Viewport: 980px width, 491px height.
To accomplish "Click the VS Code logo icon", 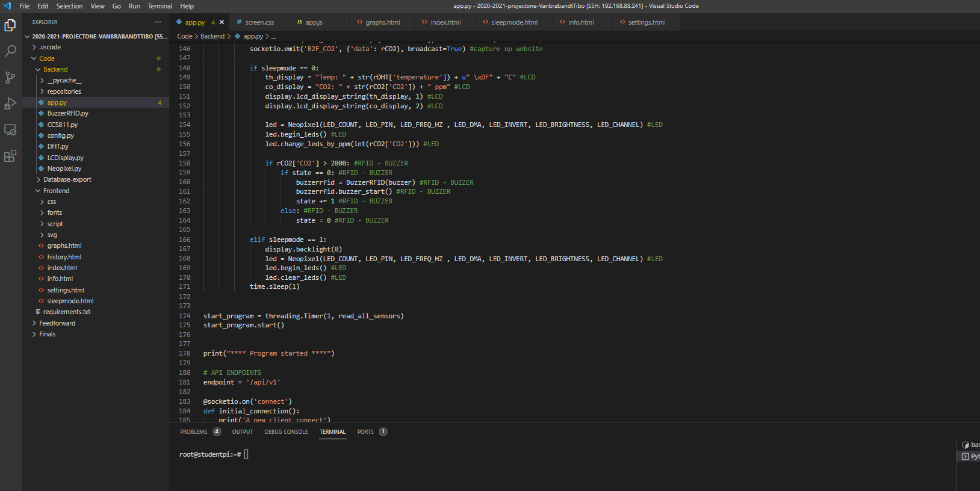I will (7, 6).
